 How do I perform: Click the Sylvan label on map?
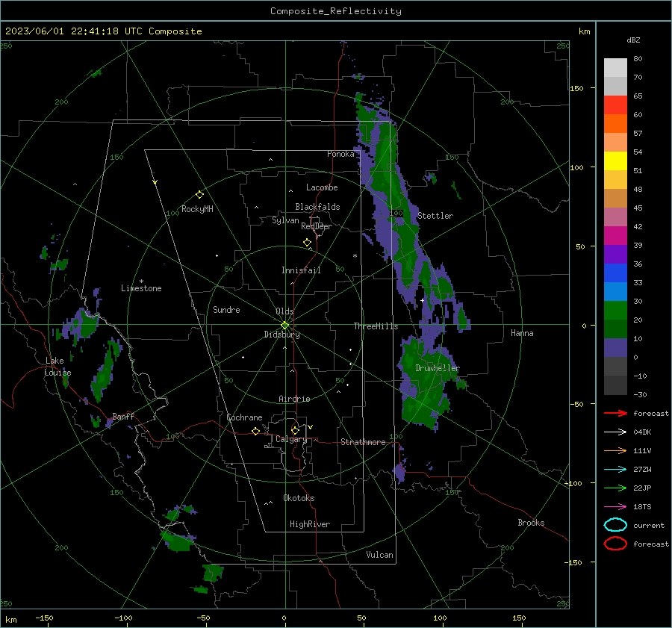click(x=285, y=220)
